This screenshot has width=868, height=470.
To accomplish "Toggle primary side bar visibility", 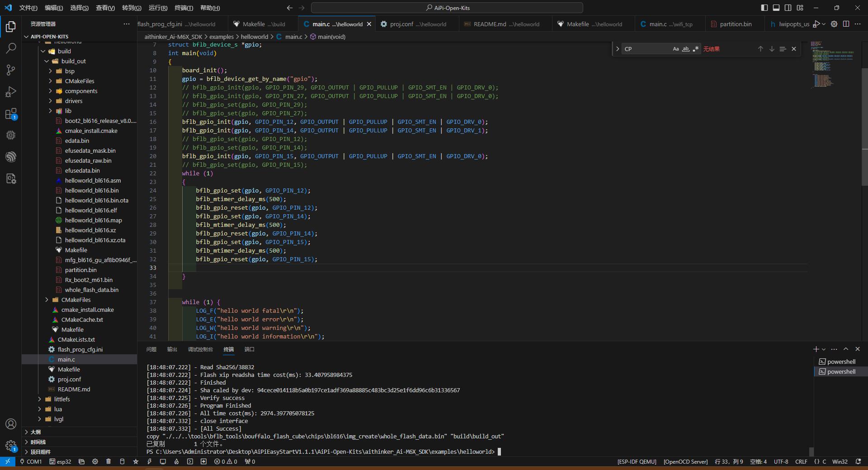I will [x=764, y=8].
